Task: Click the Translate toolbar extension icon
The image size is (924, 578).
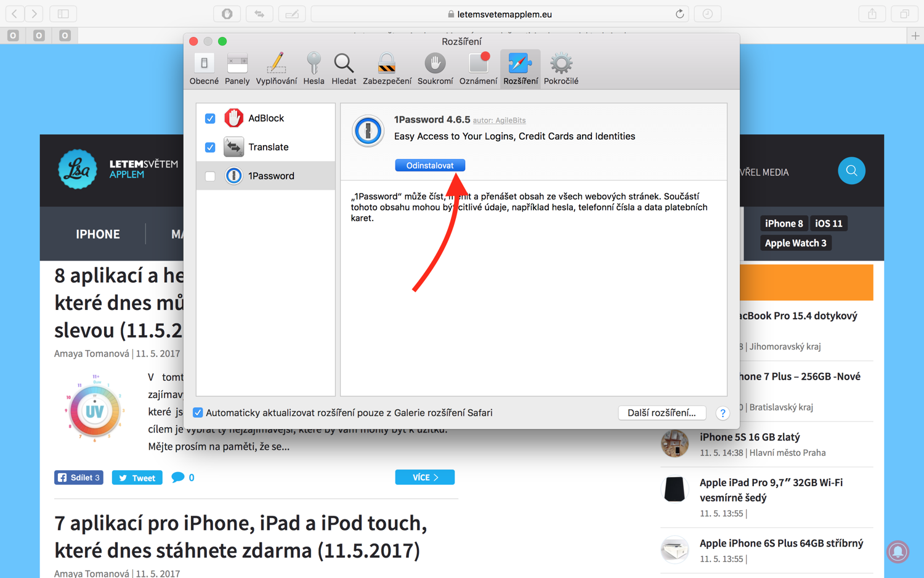Action: coord(259,14)
